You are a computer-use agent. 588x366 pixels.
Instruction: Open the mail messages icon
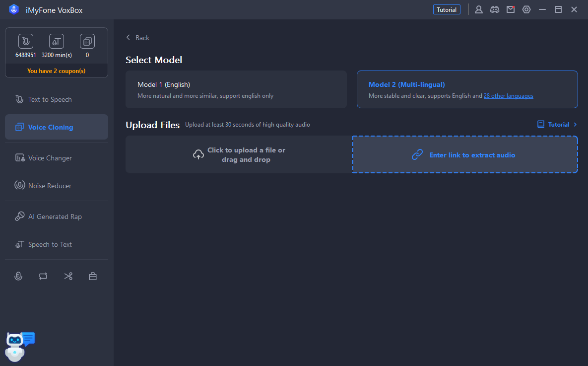(x=511, y=9)
